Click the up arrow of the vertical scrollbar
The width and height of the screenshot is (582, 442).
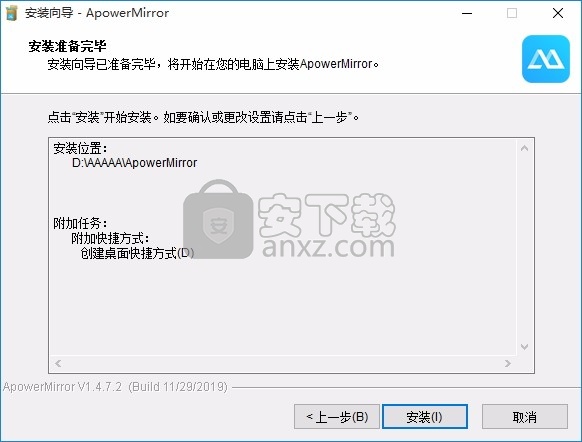pyautogui.click(x=524, y=148)
